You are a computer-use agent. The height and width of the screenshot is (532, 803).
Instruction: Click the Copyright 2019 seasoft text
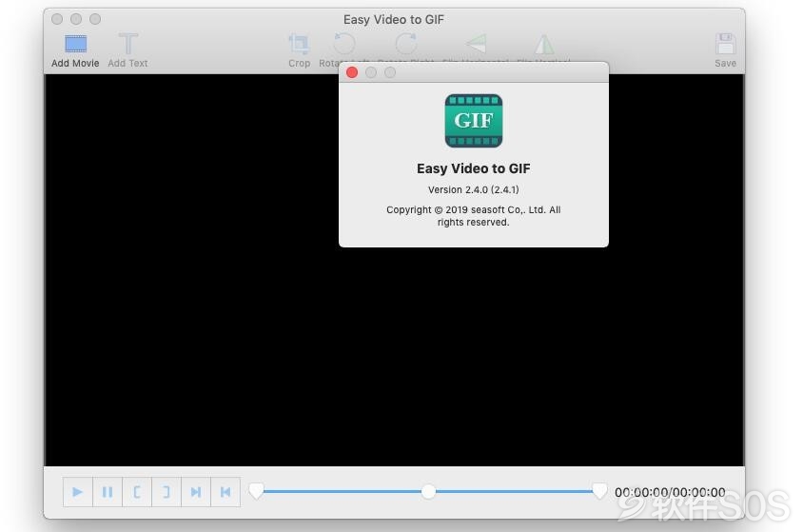pyautogui.click(x=474, y=216)
